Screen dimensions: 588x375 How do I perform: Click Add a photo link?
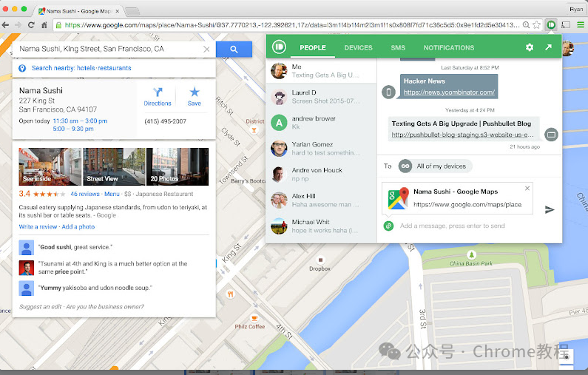pyautogui.click(x=78, y=227)
